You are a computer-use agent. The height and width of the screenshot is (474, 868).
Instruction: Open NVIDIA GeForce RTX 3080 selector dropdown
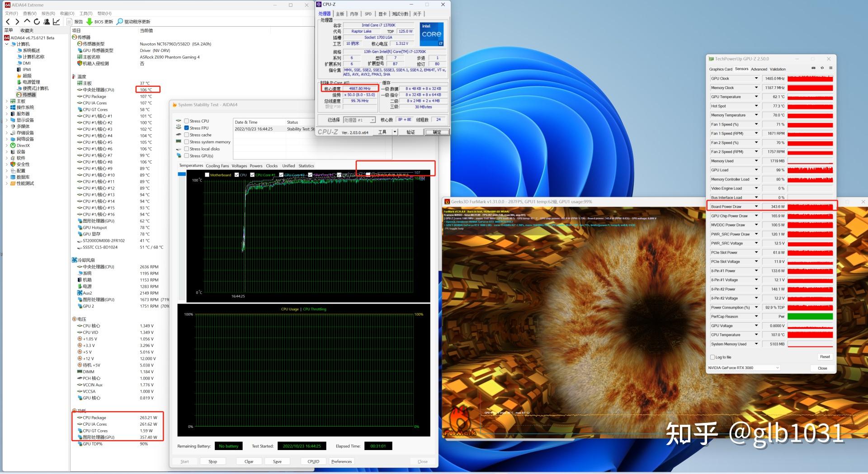778,368
